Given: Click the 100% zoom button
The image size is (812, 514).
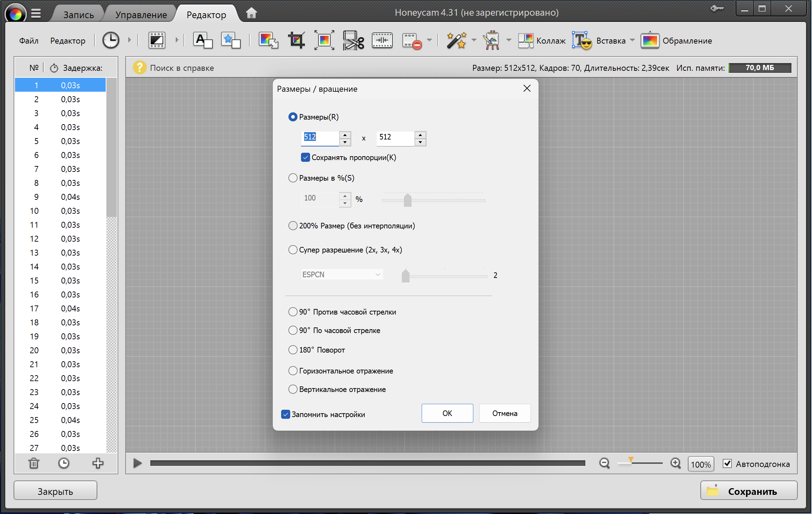Looking at the screenshot, I should [701, 464].
